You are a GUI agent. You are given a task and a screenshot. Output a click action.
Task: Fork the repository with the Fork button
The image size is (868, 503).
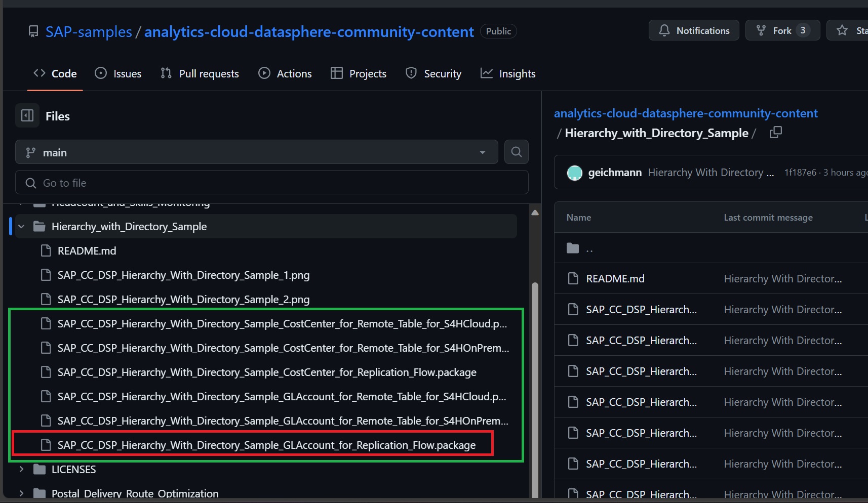tap(782, 30)
